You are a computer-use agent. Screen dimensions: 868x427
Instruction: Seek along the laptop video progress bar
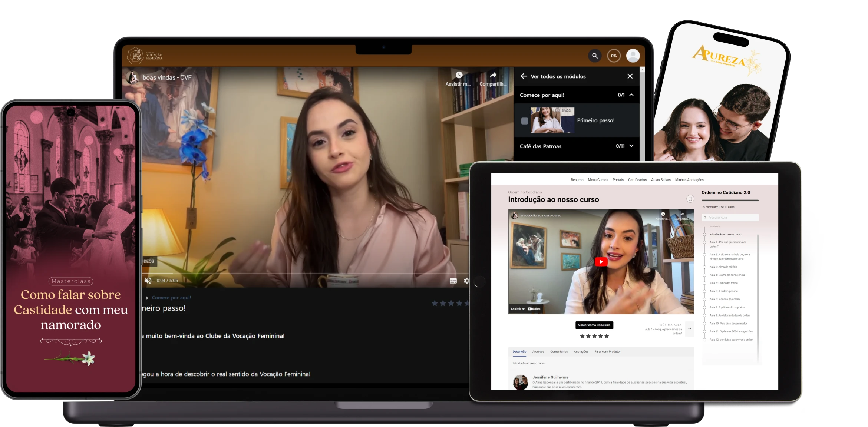coord(305,274)
